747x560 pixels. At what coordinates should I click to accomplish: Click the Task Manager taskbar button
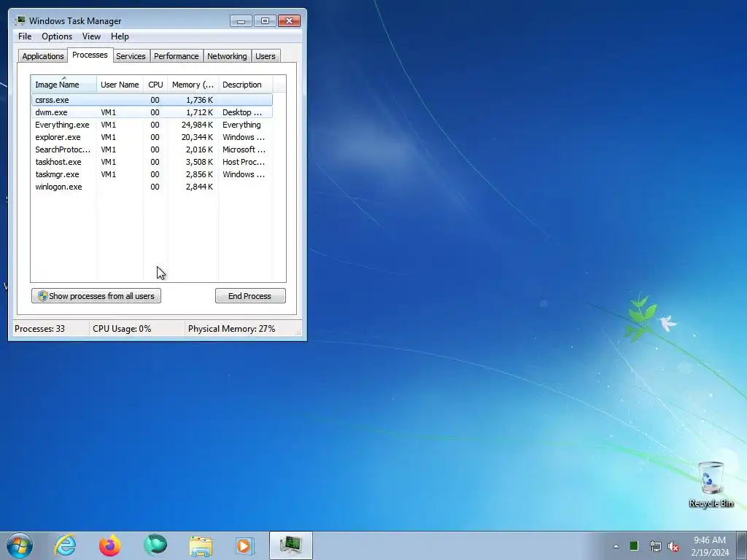(x=290, y=545)
